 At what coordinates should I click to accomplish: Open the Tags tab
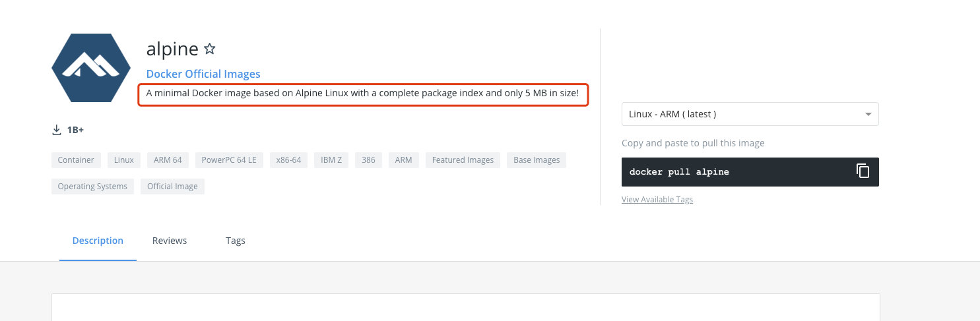236,241
